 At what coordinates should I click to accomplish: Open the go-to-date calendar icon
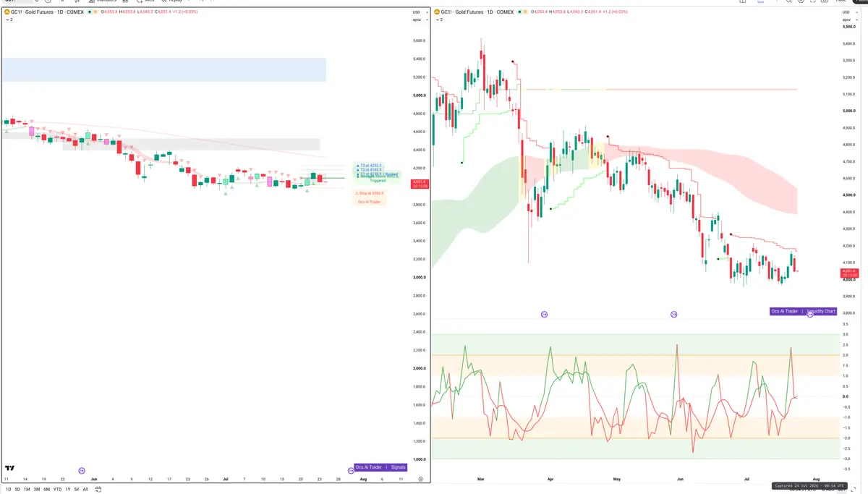[x=98, y=490]
